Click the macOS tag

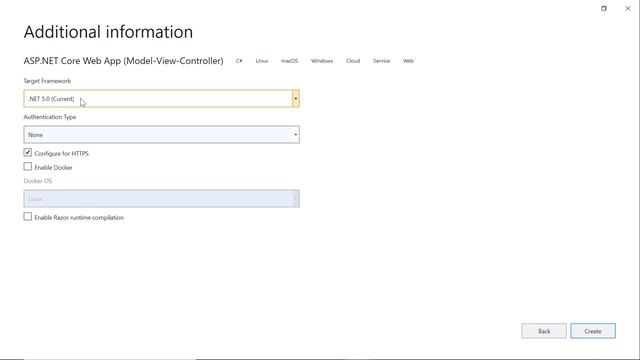pyautogui.click(x=289, y=61)
